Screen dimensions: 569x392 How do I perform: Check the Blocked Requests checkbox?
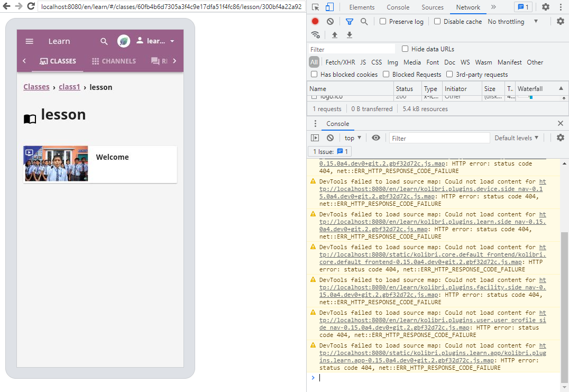[x=386, y=75]
